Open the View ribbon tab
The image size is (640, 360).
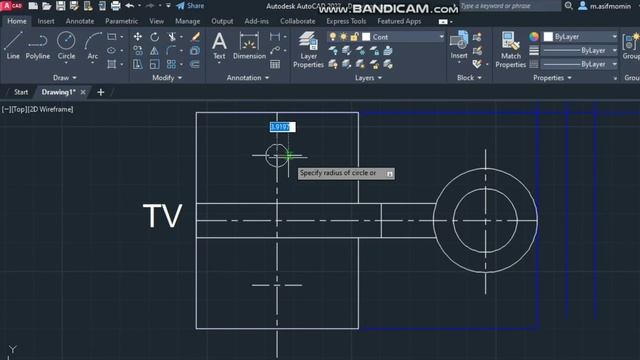(156, 21)
